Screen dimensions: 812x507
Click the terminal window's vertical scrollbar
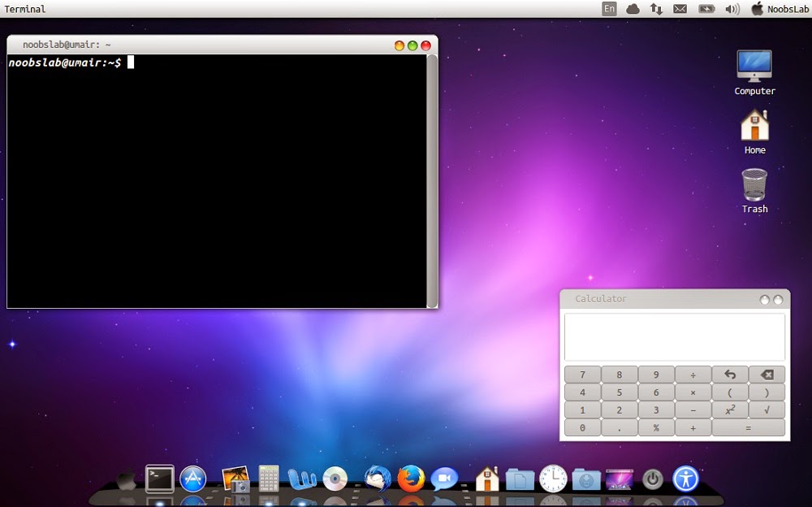(433, 179)
